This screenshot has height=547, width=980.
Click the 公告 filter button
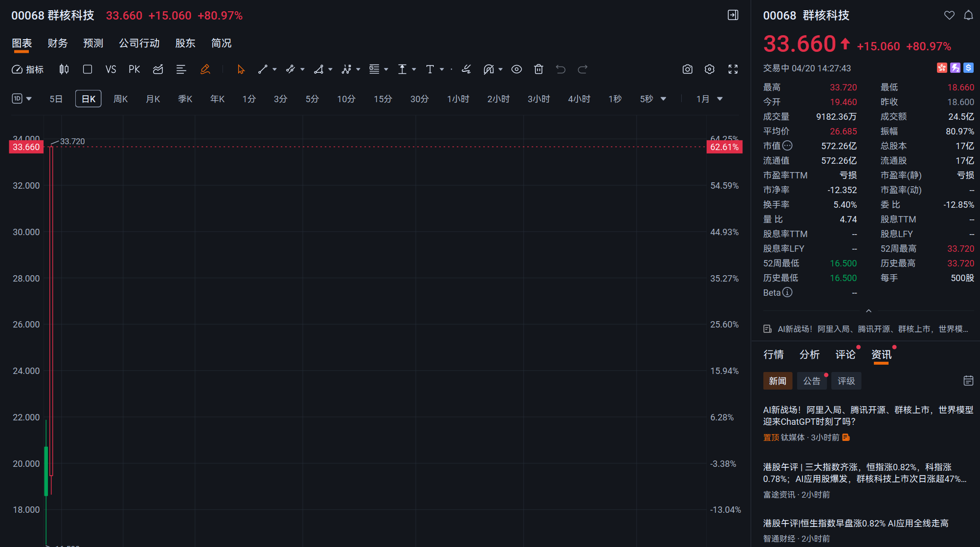pyautogui.click(x=811, y=381)
